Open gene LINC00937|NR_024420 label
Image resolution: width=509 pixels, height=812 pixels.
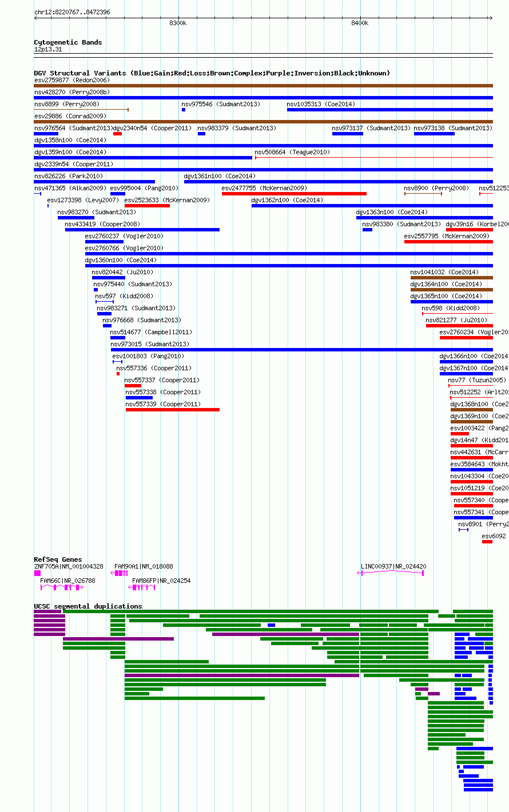(393, 566)
